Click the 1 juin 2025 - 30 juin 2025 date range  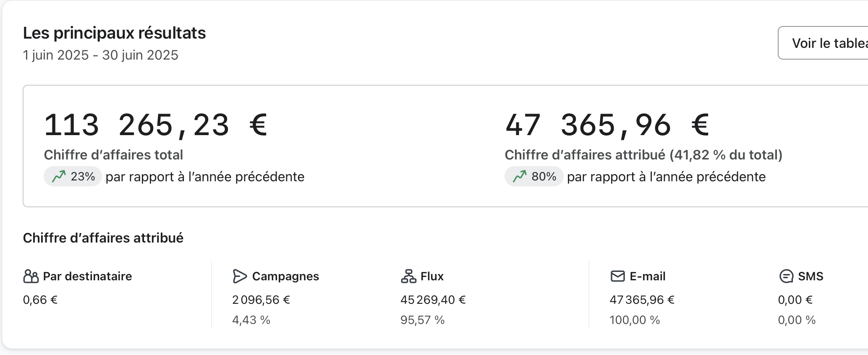[x=101, y=55]
